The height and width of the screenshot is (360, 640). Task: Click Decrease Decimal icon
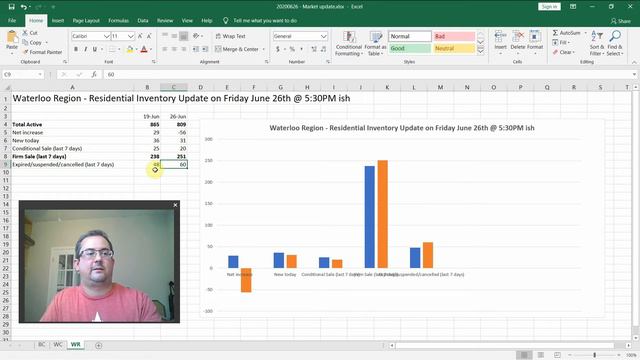tap(323, 49)
